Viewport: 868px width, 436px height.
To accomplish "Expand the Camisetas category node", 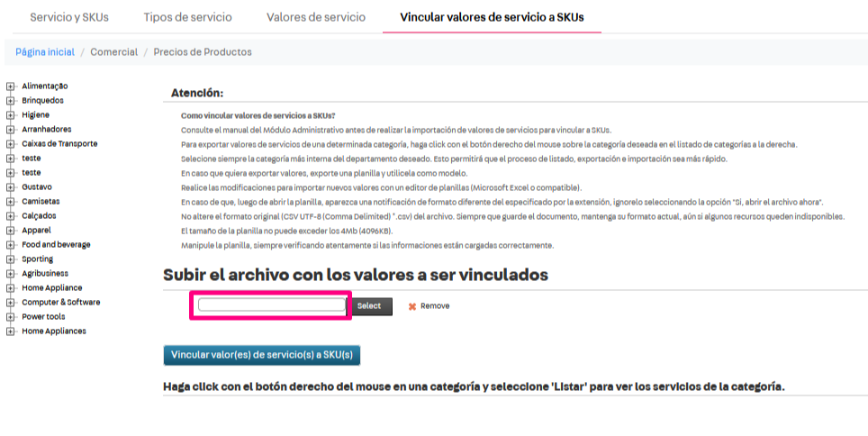I will click(x=11, y=202).
